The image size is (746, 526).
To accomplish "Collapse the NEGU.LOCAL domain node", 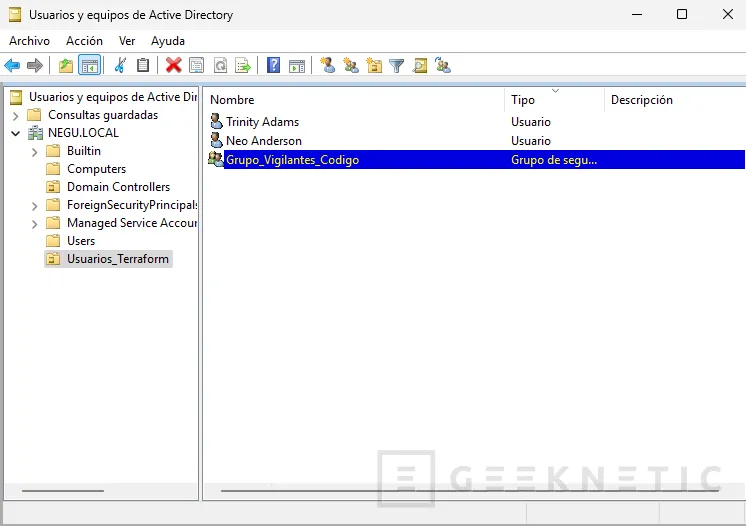I will [16, 134].
